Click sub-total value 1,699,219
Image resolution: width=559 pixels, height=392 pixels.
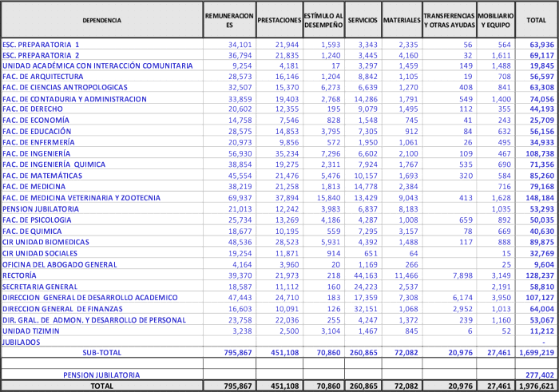point(537,353)
